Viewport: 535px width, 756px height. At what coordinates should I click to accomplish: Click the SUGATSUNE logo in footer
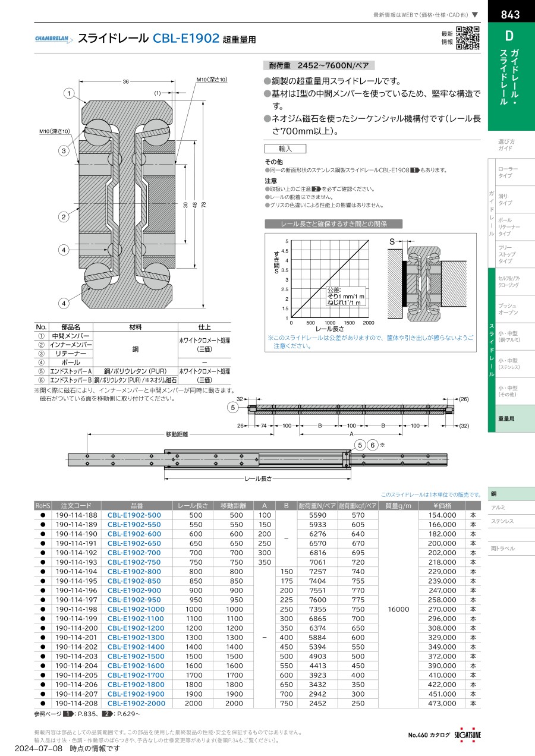(x=468, y=735)
